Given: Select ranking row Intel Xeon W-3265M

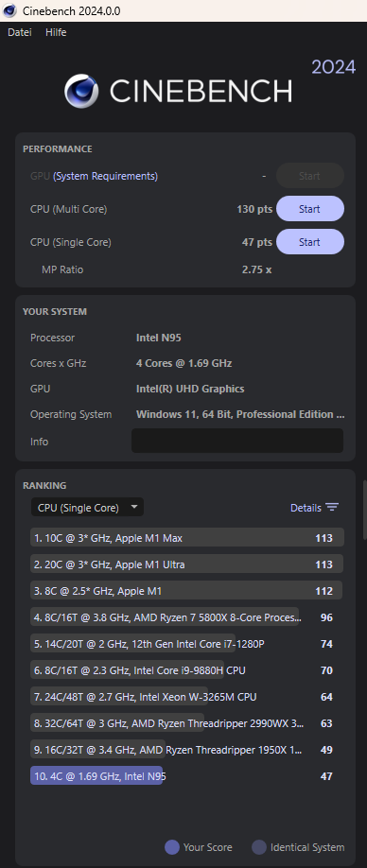Looking at the screenshot, I should coord(187,697).
